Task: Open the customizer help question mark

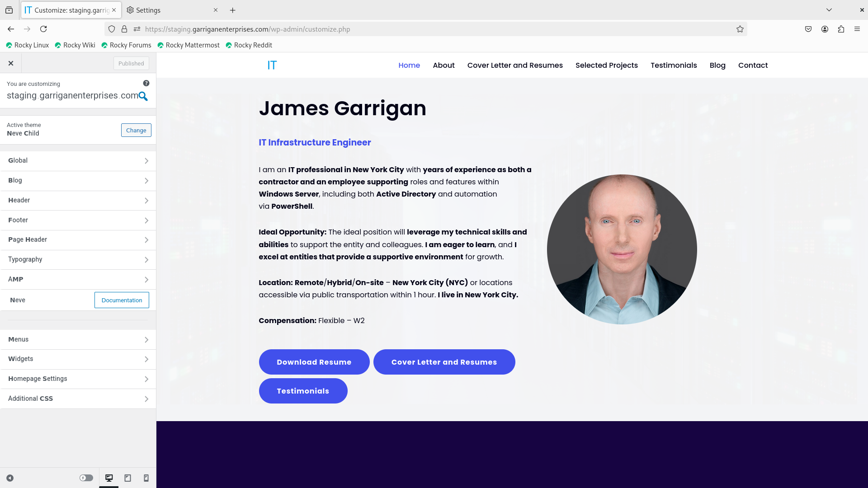Action: pyautogui.click(x=146, y=83)
